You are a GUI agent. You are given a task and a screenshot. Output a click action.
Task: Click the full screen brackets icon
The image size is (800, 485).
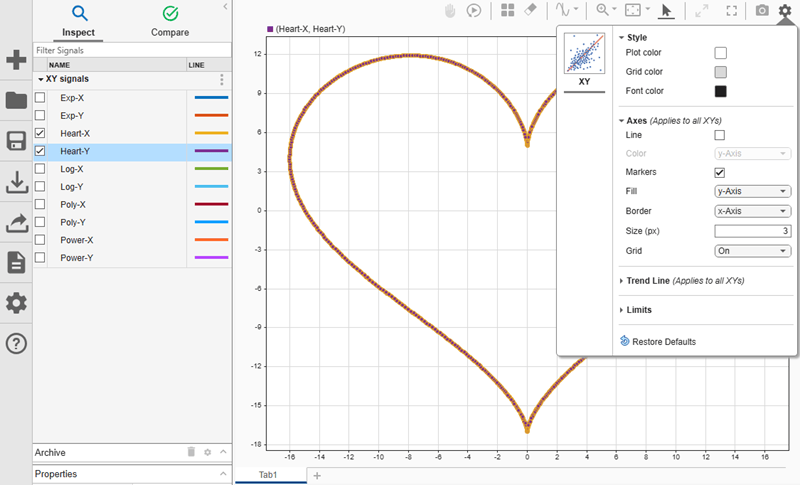click(x=732, y=11)
